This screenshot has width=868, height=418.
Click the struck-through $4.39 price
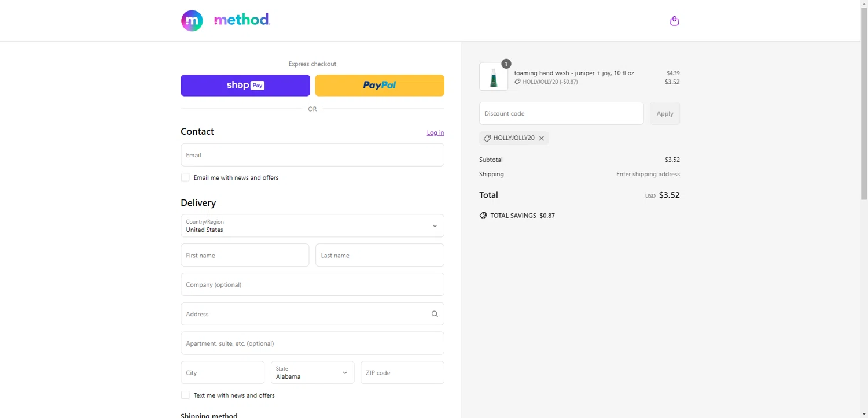(x=673, y=73)
